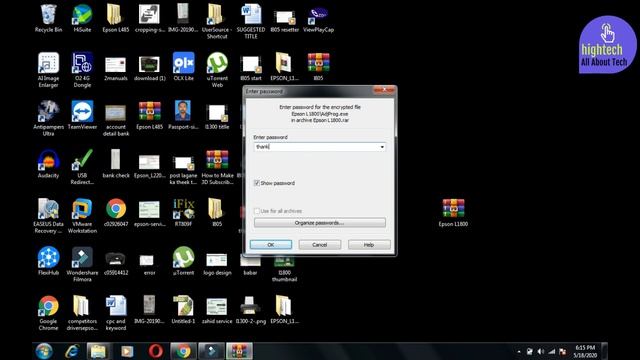The height and width of the screenshot is (360, 640).
Task: Select the logo design image thumbnail
Action: (217, 264)
